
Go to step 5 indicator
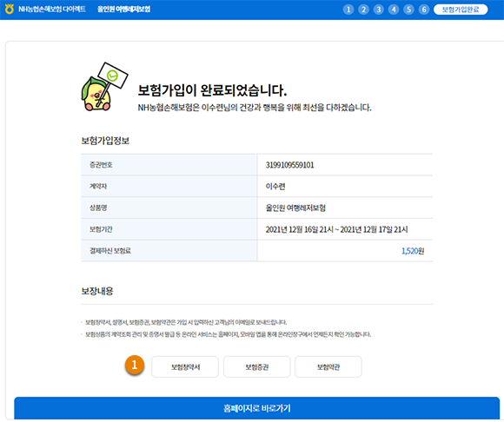pyautogui.click(x=409, y=10)
